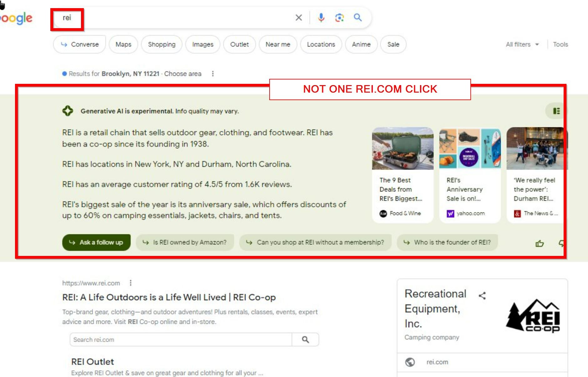Apply the Outlet filter chip
The height and width of the screenshot is (377, 588).
click(x=240, y=44)
